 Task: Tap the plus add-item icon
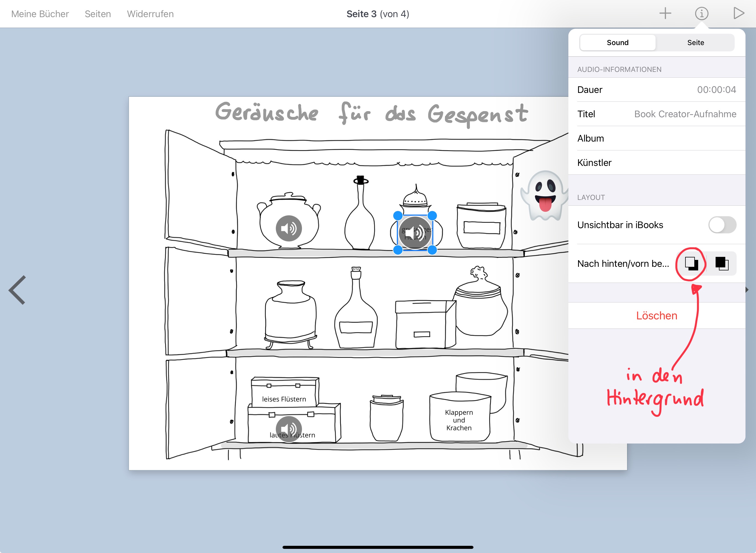[x=665, y=14]
